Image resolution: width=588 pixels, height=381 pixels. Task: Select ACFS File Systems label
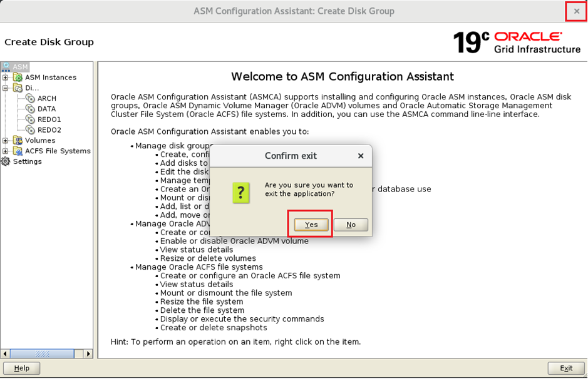pos(58,151)
